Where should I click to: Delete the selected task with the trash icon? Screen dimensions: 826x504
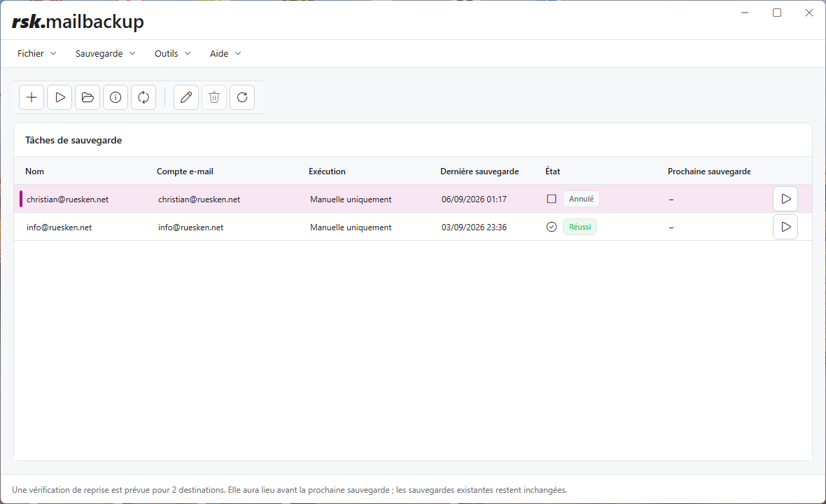[x=214, y=97]
